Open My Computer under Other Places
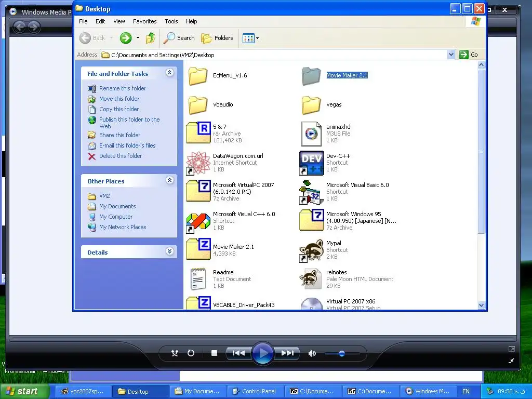Screen dimensions: 532x399 [x=116, y=217]
